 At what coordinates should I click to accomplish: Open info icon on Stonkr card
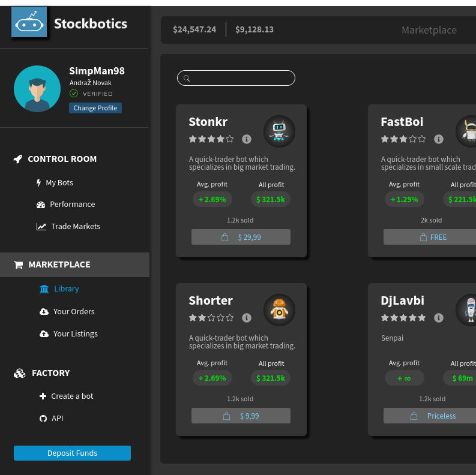246,139
